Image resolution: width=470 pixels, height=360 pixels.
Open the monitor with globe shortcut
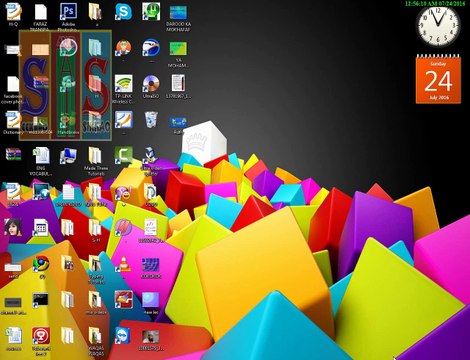(41, 192)
